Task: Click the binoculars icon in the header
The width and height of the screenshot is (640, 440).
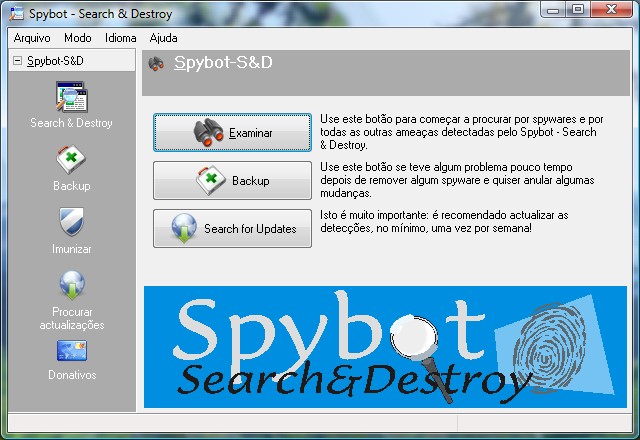Action: pos(156,64)
